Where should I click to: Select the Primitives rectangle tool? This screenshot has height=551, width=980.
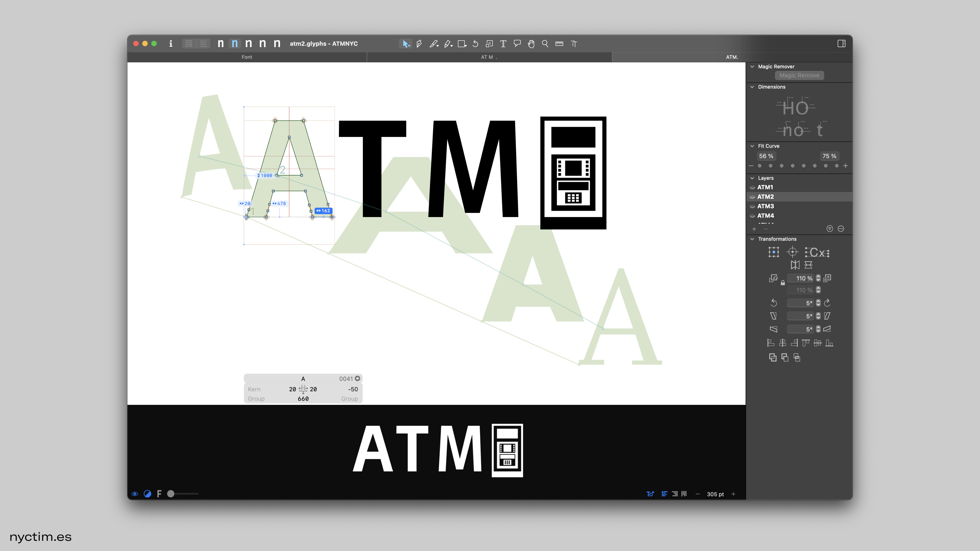click(x=462, y=44)
